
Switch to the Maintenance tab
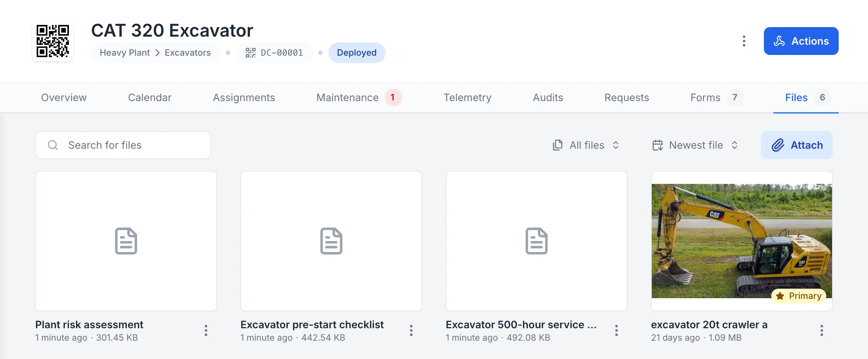click(x=359, y=97)
